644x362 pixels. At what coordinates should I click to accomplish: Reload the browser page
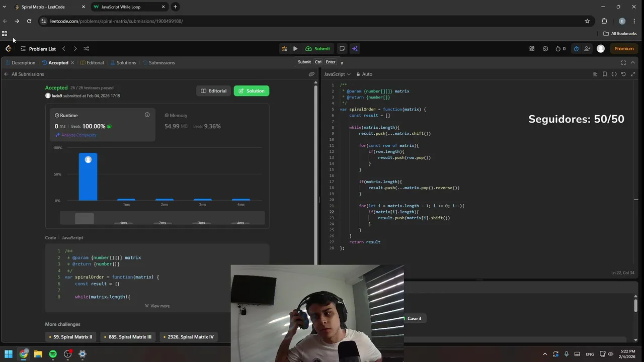29,21
